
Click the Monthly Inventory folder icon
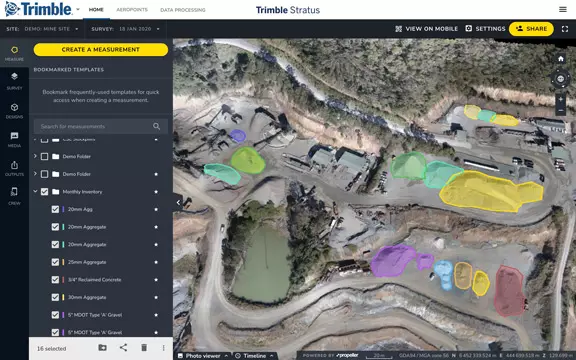tap(55, 192)
